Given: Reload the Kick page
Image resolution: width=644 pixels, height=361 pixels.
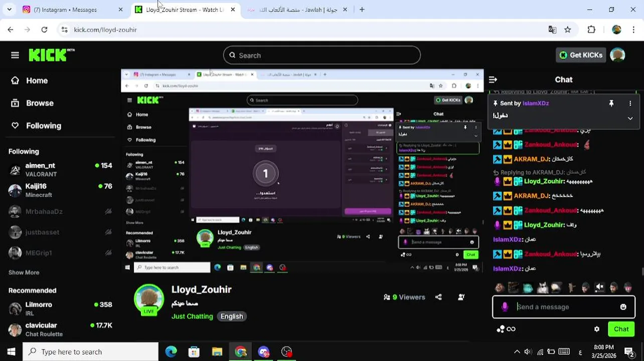Looking at the screenshot, I should click(x=44, y=30).
